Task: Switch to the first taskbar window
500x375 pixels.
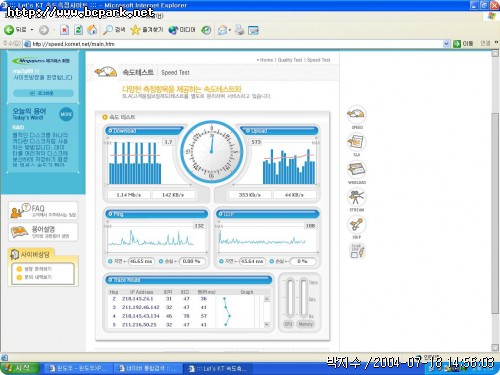Action: 79,369
